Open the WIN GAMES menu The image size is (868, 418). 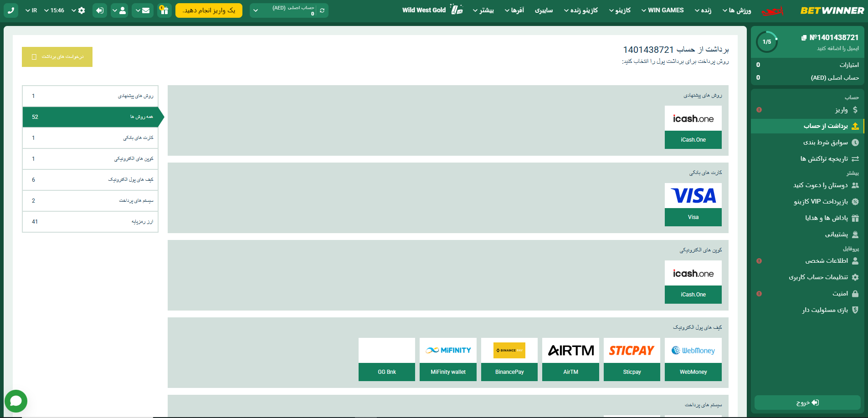click(662, 10)
